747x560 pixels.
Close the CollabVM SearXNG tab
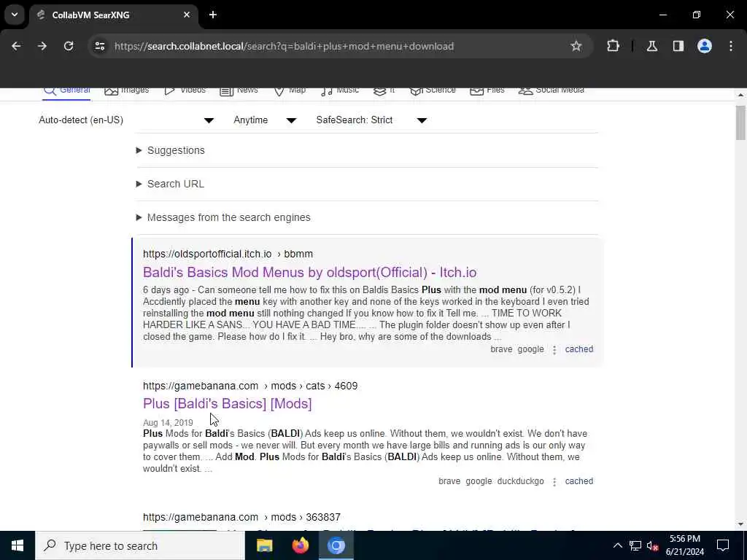click(187, 15)
